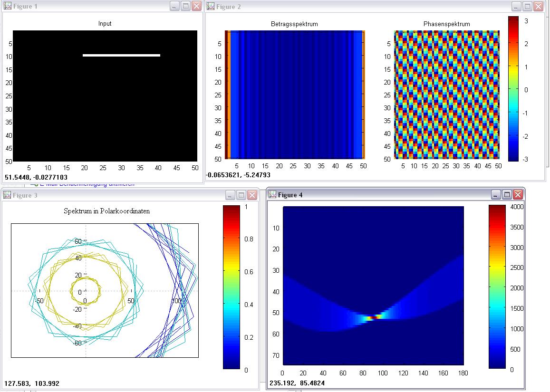The width and height of the screenshot is (550, 392).
Task: Click the Figure 4 title bar text
Action: coord(290,195)
